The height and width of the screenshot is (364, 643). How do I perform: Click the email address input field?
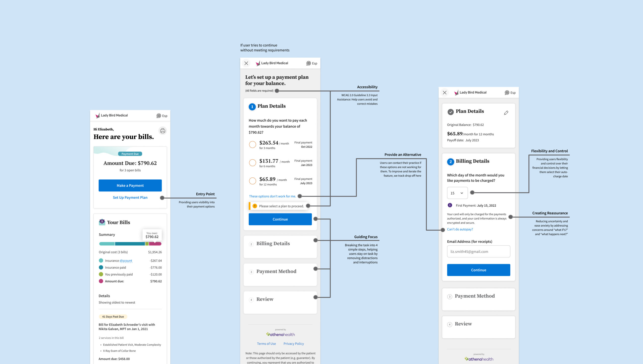pos(478,251)
